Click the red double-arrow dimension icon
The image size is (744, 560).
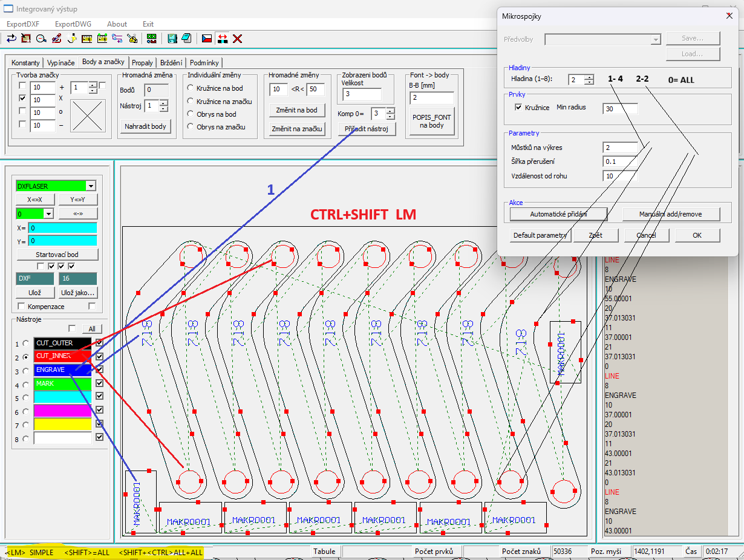tap(223, 39)
